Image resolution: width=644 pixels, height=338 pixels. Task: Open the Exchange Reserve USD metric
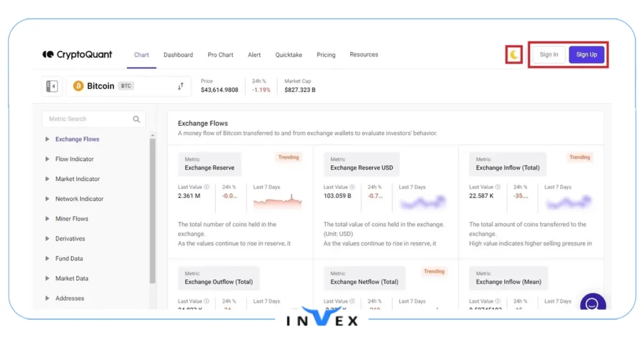(x=362, y=164)
